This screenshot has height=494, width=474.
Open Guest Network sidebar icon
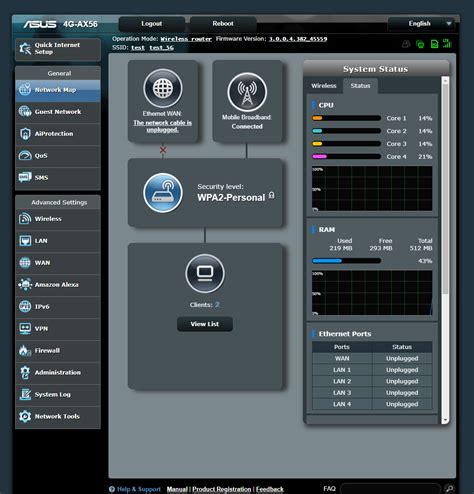click(25, 111)
